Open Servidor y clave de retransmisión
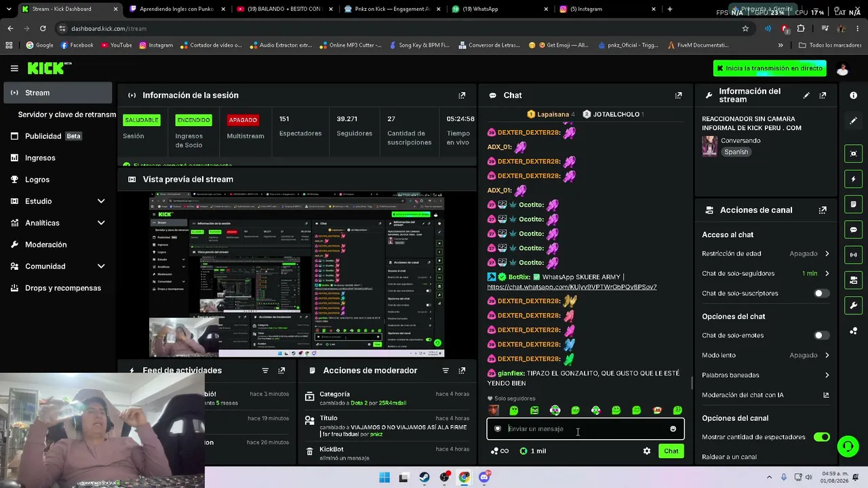This screenshot has width=868, height=488. pyautogui.click(x=66, y=115)
